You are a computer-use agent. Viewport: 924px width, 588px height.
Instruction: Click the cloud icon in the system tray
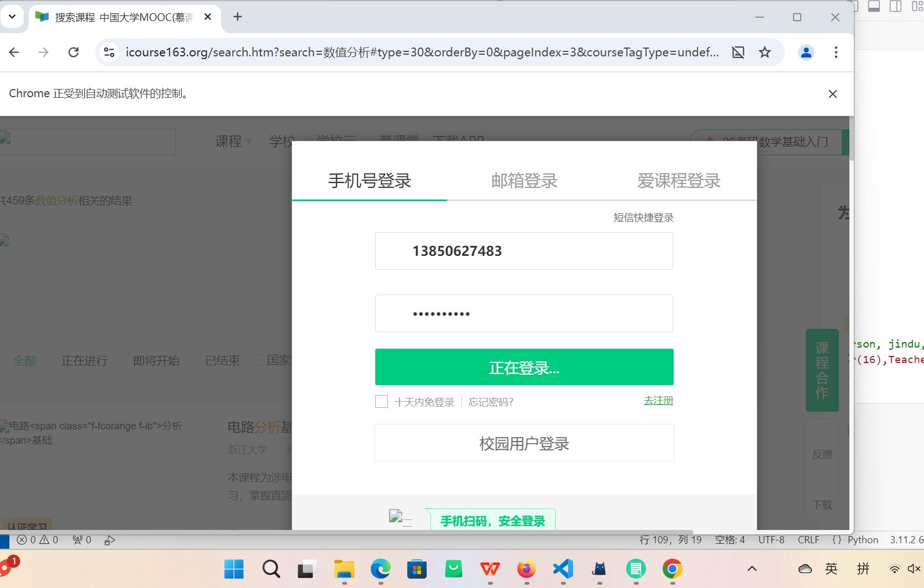pyautogui.click(x=805, y=569)
